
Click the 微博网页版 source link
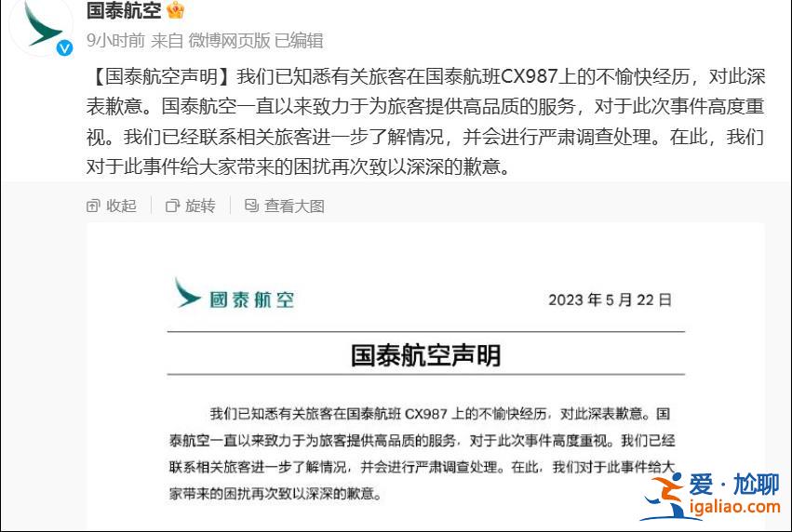229,40
